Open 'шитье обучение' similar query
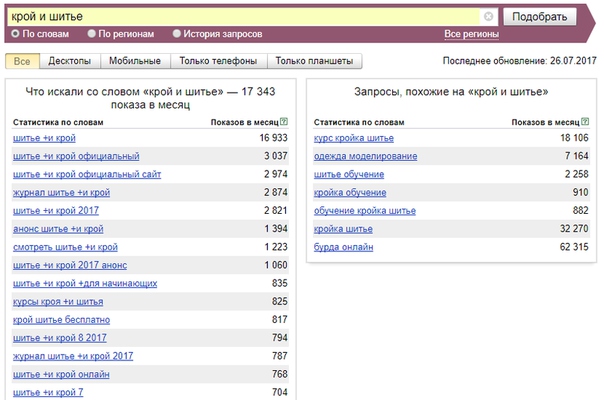Viewport: 604px width, 400px height. [x=349, y=174]
